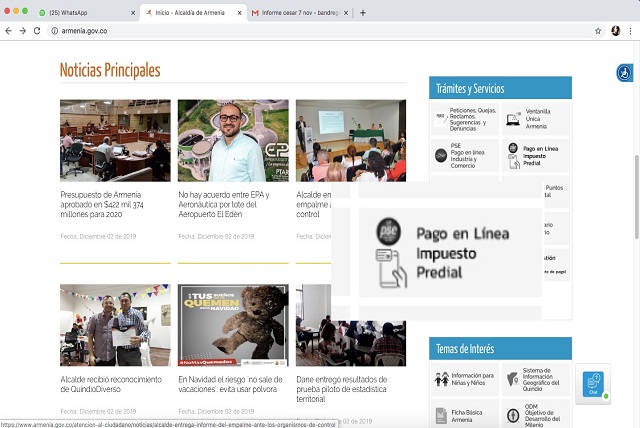Viewport: 640px width, 428px height.
Task: Select the Inicio - Alcaldía de Armenia tab
Action: point(193,13)
